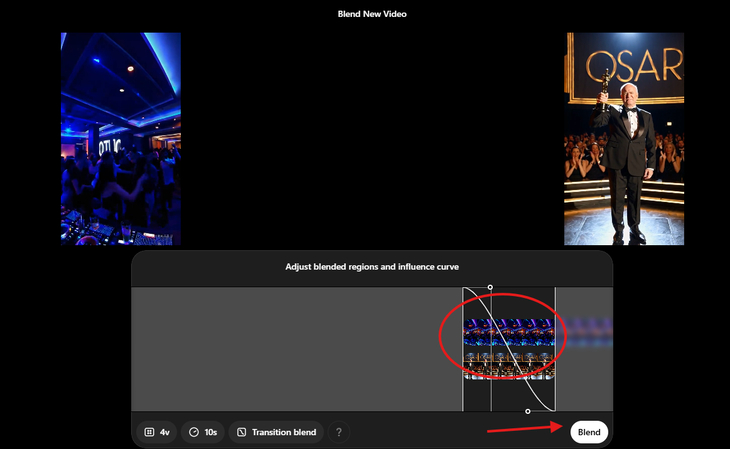Click the upper influence curve handle

490,287
